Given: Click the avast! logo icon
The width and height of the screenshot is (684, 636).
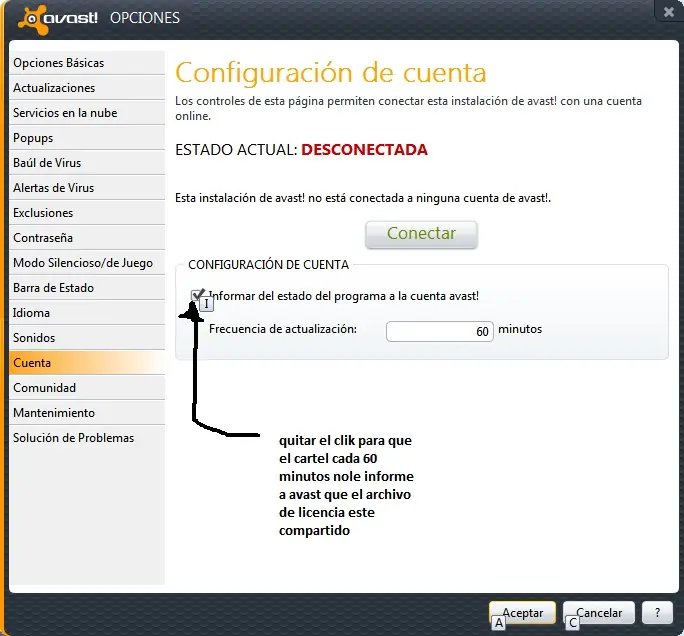Looking at the screenshot, I should coord(32,19).
